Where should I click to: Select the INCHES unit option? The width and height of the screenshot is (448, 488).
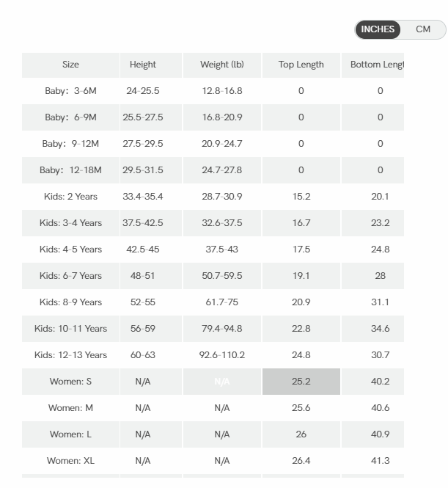coord(378,29)
